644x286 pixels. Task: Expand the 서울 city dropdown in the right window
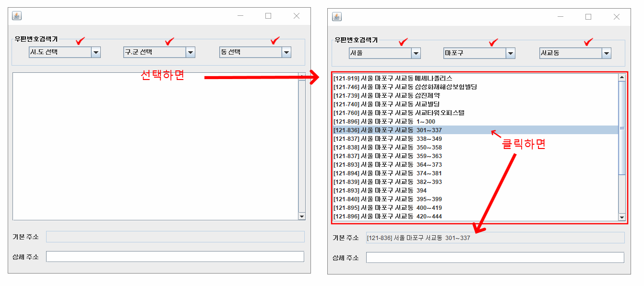pyautogui.click(x=384, y=53)
